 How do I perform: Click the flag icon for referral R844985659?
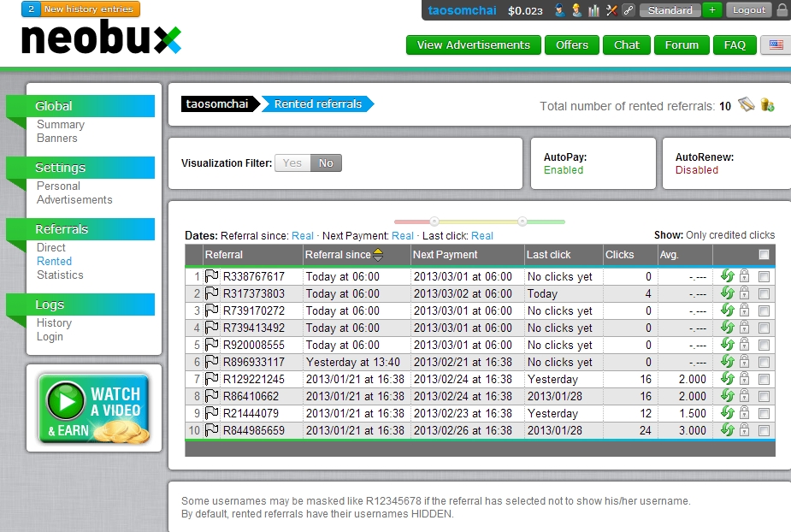212,430
